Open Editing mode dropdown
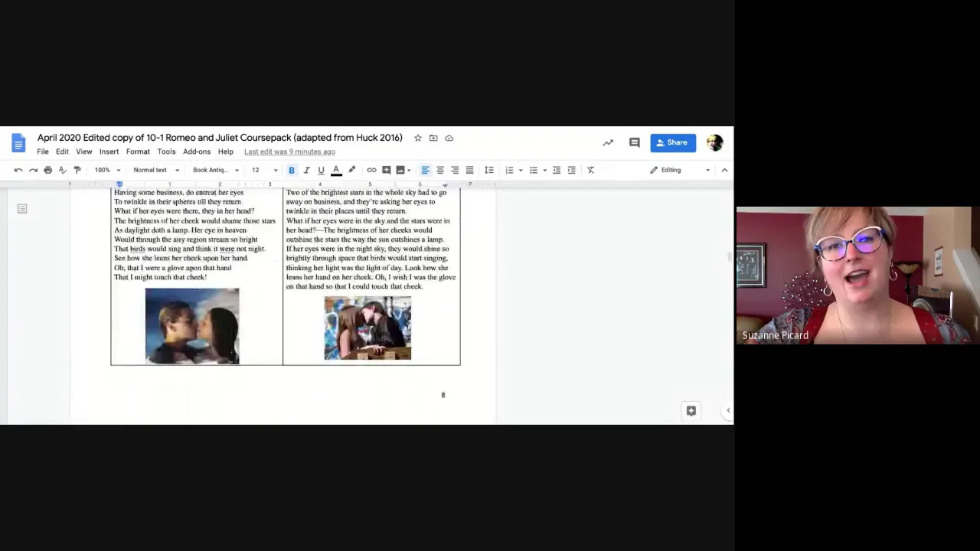Viewport: 980px width, 551px height. [x=680, y=170]
